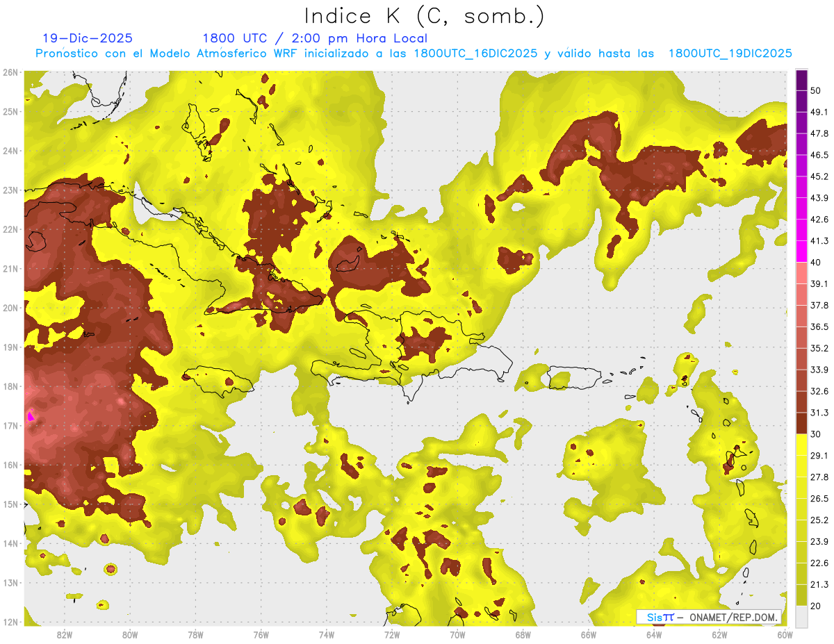
Task: Click the '25N' latitude label
Action: (10, 111)
